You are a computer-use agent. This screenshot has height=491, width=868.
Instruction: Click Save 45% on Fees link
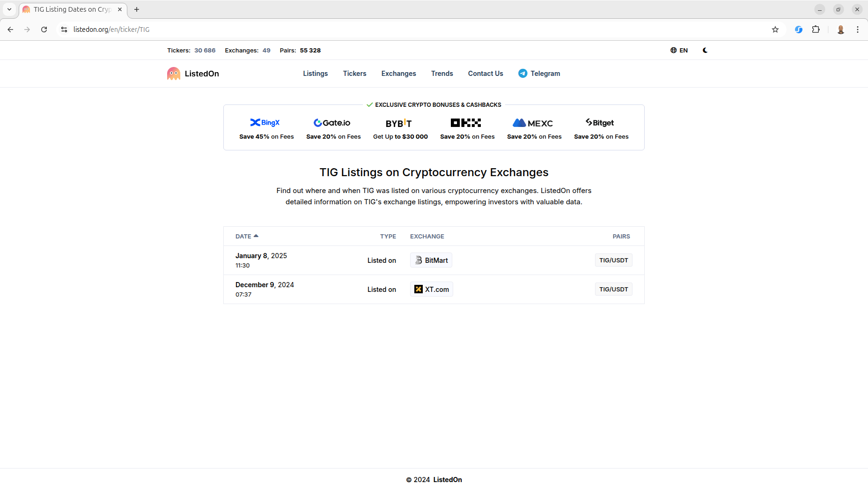point(266,137)
